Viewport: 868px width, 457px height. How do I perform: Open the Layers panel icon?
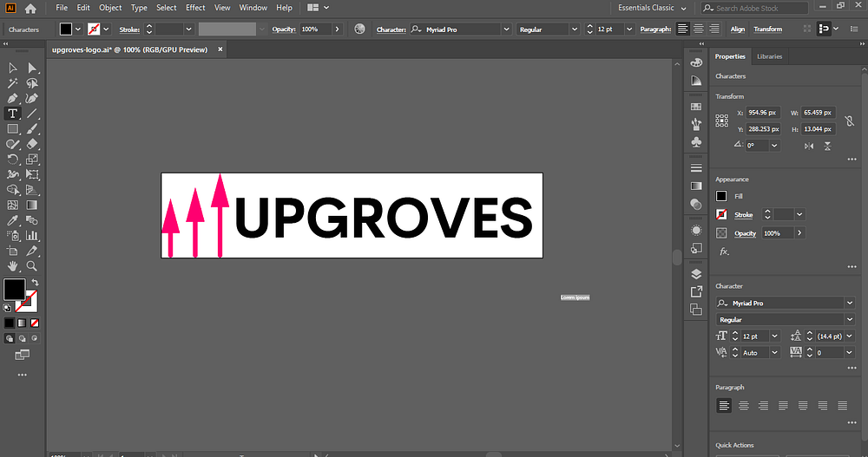click(696, 274)
